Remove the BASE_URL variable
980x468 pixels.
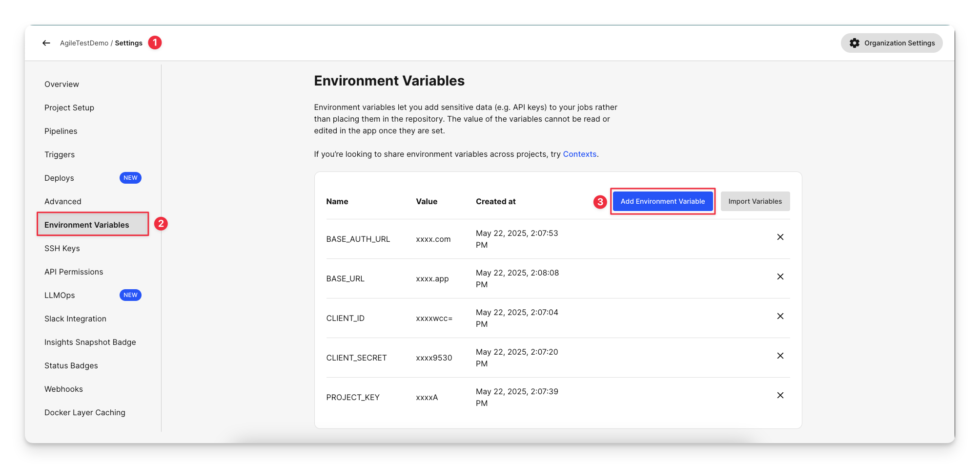tap(780, 277)
